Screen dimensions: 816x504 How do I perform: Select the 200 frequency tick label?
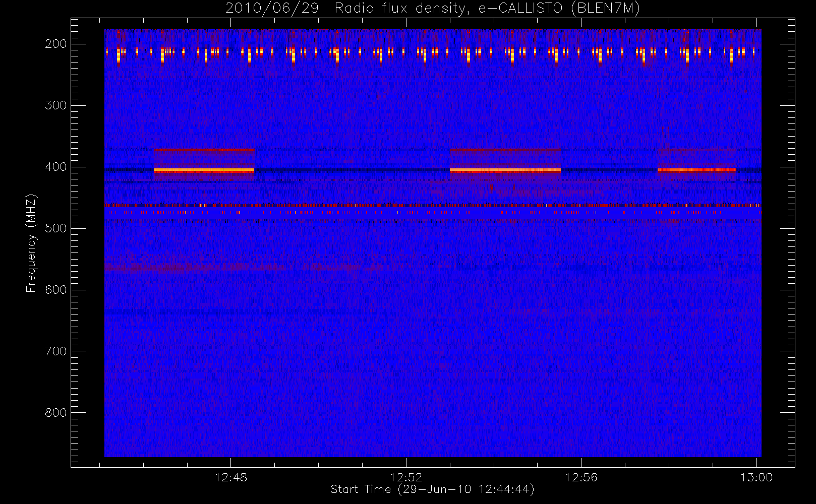(56, 44)
